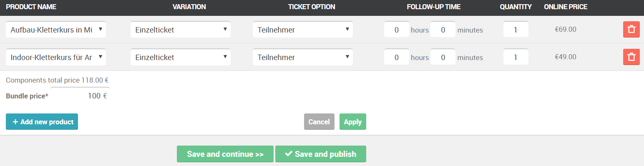Click follow-up minutes field in second row

pos(443,57)
